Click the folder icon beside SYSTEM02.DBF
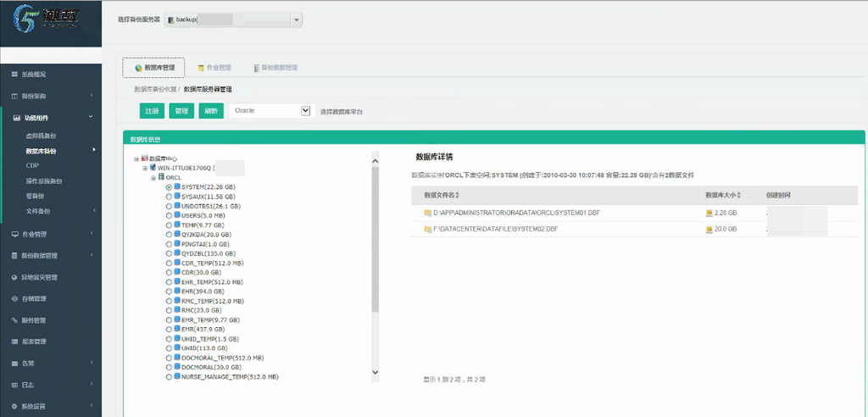 point(427,229)
